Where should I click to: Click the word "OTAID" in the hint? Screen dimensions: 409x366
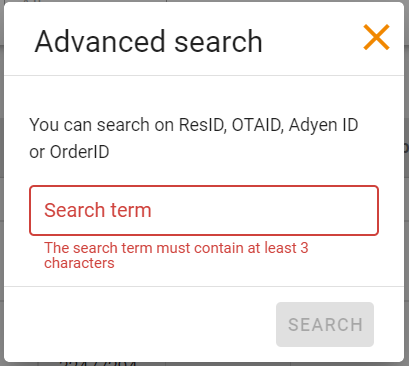coord(257,125)
